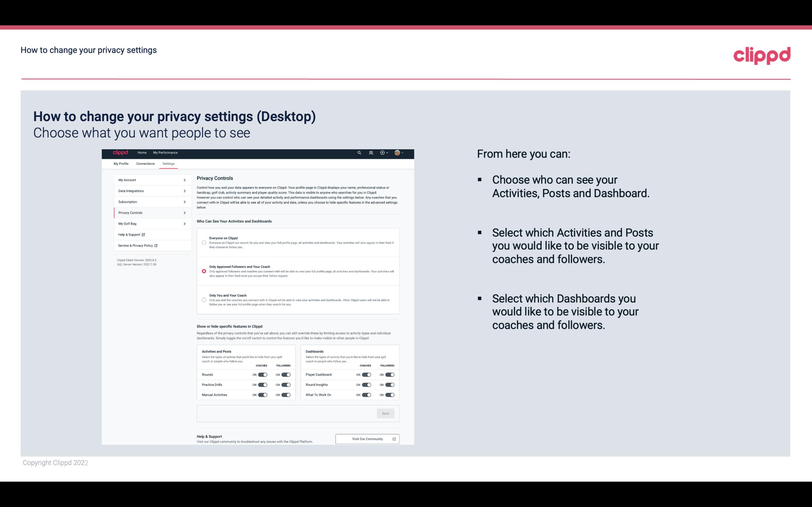Click the Visit Our Community button
Image resolution: width=812 pixels, height=507 pixels.
click(x=367, y=439)
